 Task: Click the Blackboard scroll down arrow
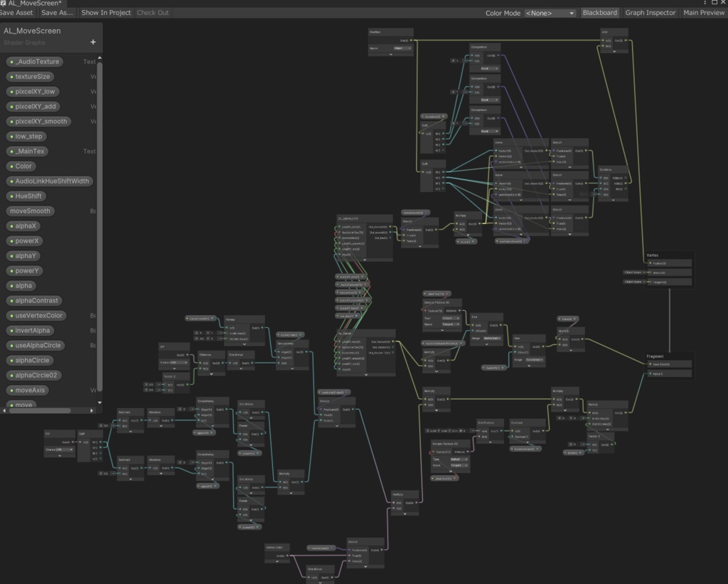(x=100, y=403)
